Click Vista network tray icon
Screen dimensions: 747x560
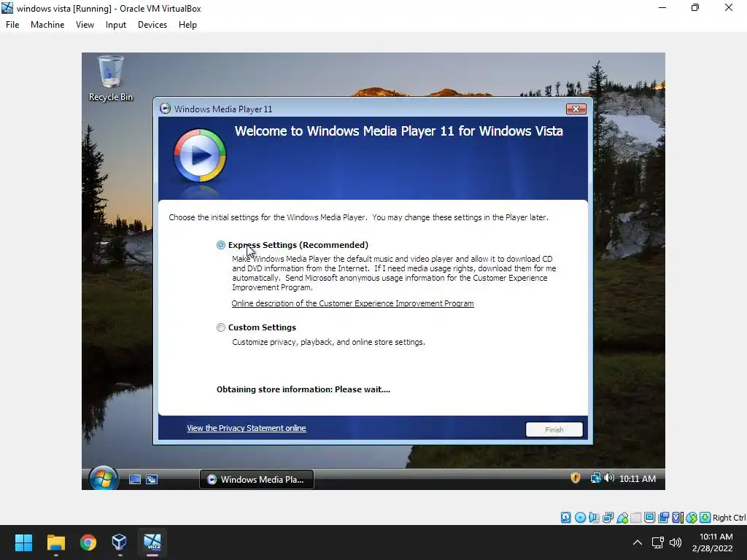[595, 478]
